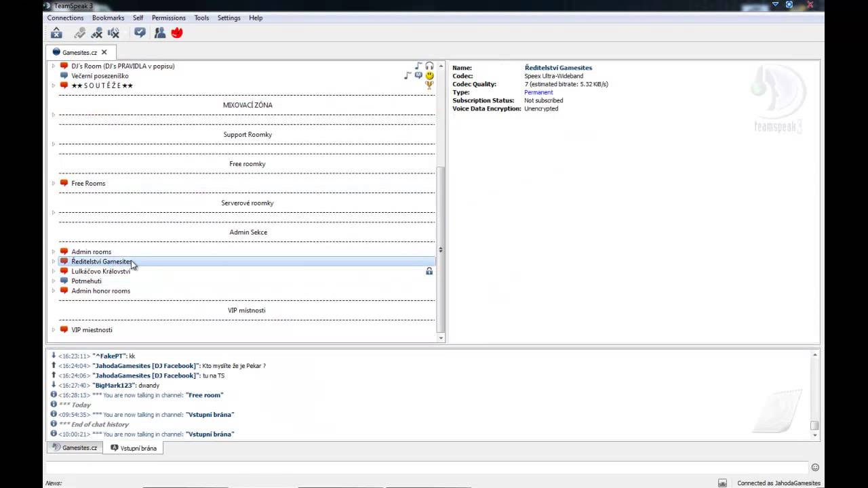Expand the MIXOVACÍ ZÓNA section
The image size is (868, 488).
(54, 115)
